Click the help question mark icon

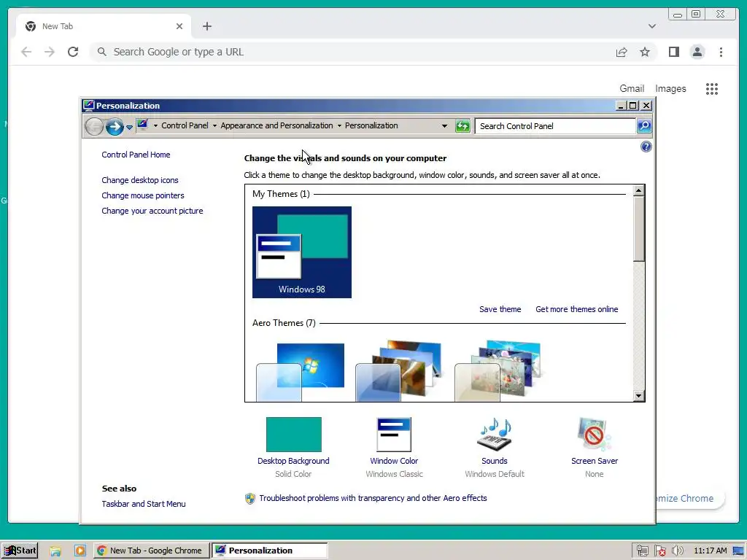[x=646, y=147]
